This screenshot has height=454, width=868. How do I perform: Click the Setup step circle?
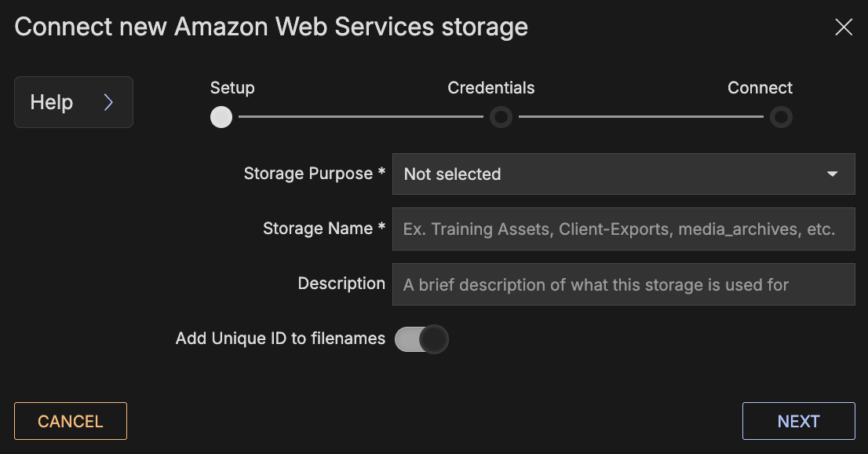[x=221, y=118]
